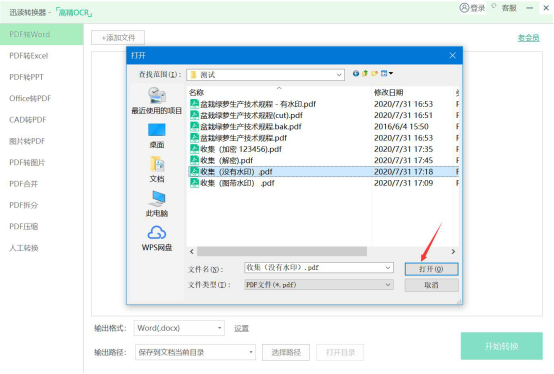Click the PDF icon of 盆栽绿萝生产技术规程(cut).pdf
Image resolution: width=554 pixels, height=374 pixels.
click(194, 115)
